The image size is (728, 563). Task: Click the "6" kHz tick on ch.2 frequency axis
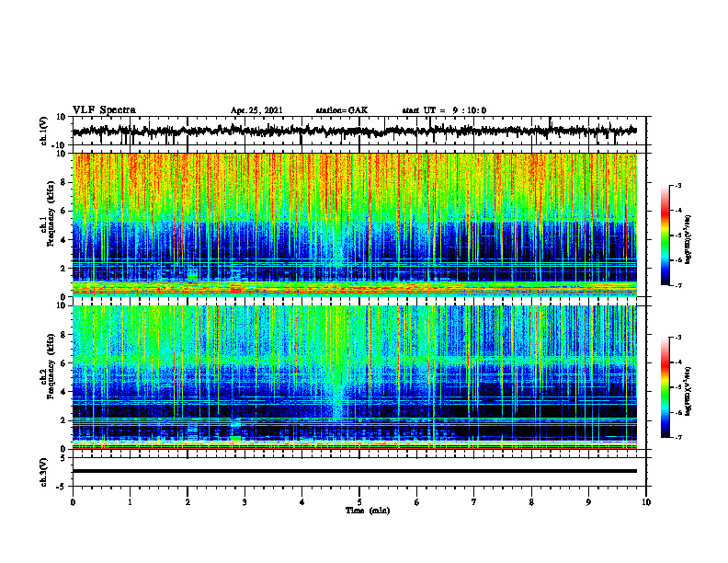pos(64,363)
